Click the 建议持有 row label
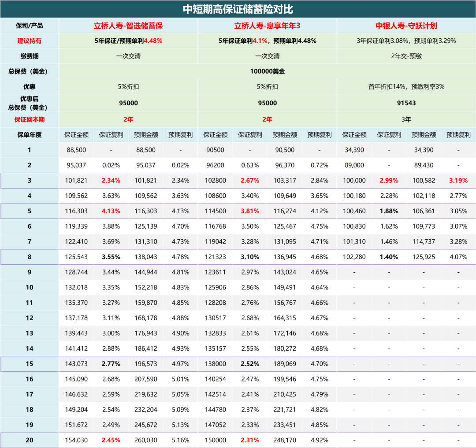Image resolution: width=476 pixels, height=448 pixels. point(30,41)
